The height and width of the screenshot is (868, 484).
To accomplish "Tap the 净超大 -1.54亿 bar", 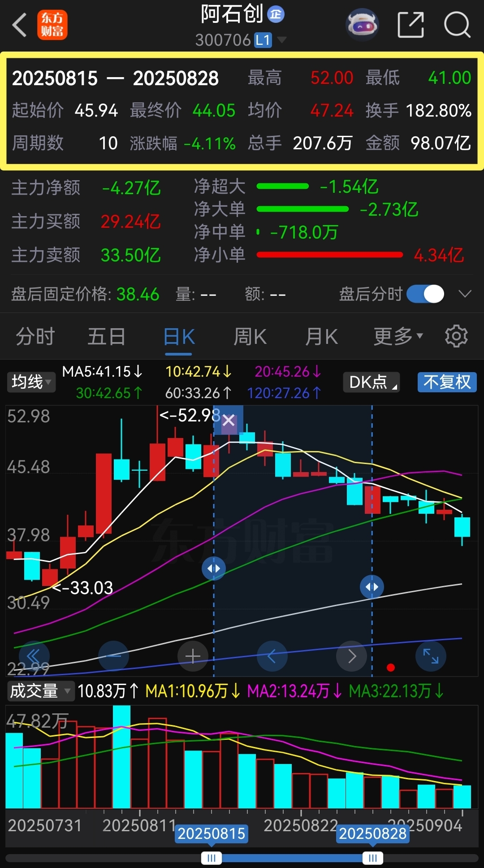I will click(282, 186).
